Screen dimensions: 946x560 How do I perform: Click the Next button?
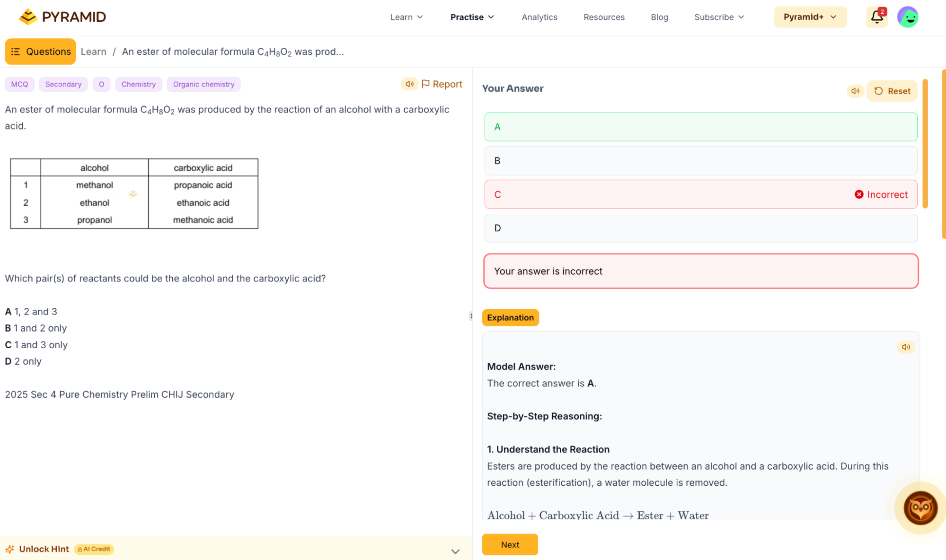510,544
